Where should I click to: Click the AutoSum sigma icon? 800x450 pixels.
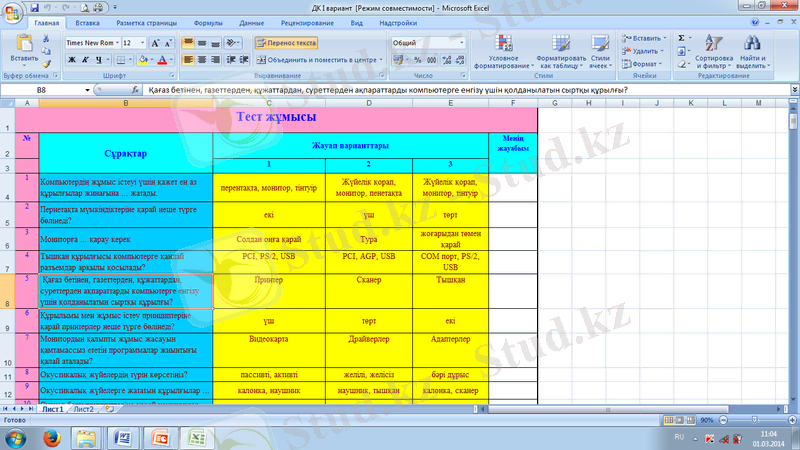(682, 38)
